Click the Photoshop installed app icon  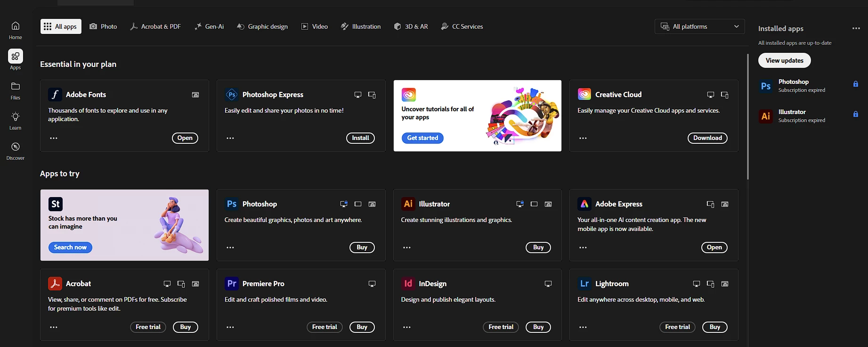click(766, 86)
